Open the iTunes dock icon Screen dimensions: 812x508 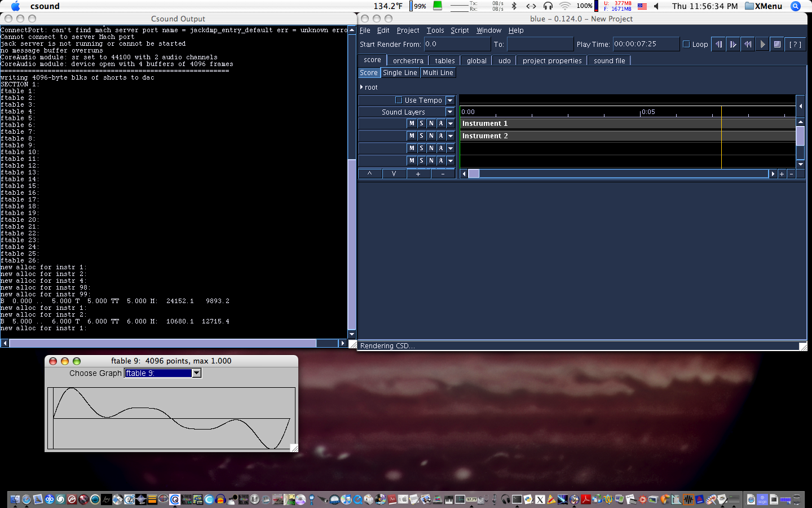coord(346,499)
